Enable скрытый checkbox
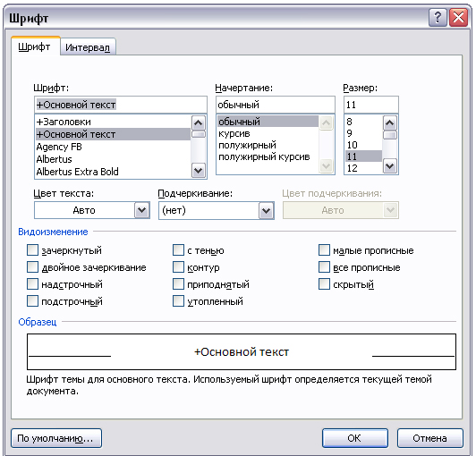 point(324,284)
